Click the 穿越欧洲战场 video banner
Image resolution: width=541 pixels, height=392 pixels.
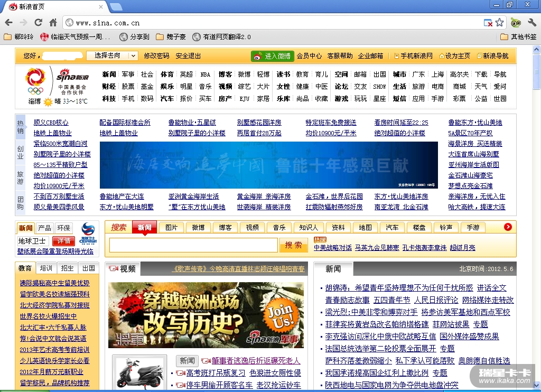click(206, 315)
